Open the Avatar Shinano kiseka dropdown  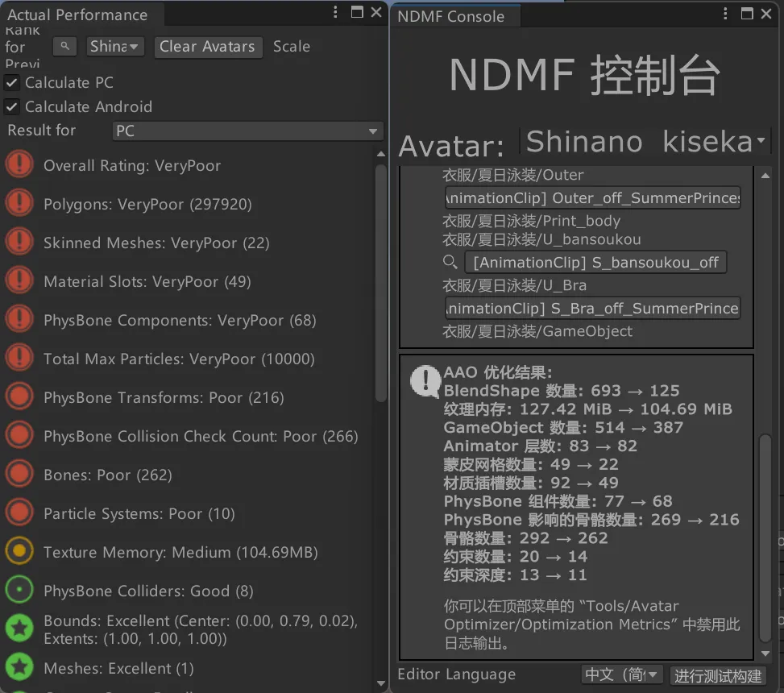tap(645, 142)
